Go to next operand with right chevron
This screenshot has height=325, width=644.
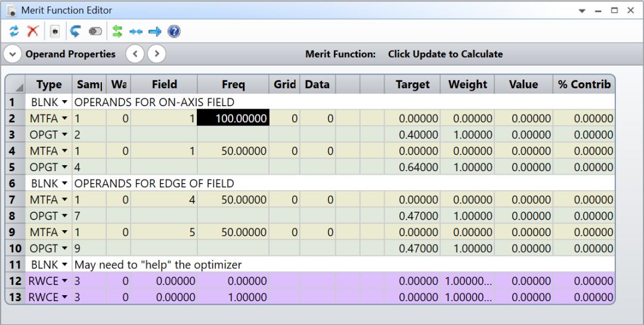156,54
